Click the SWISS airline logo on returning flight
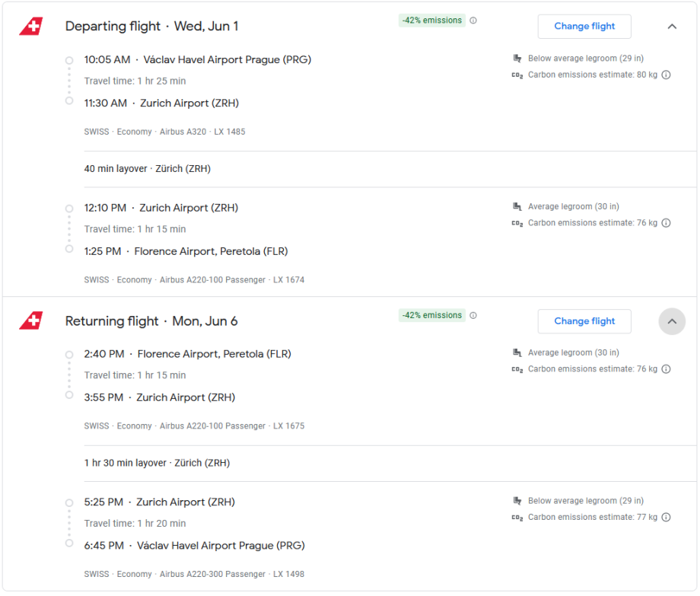 coord(31,321)
